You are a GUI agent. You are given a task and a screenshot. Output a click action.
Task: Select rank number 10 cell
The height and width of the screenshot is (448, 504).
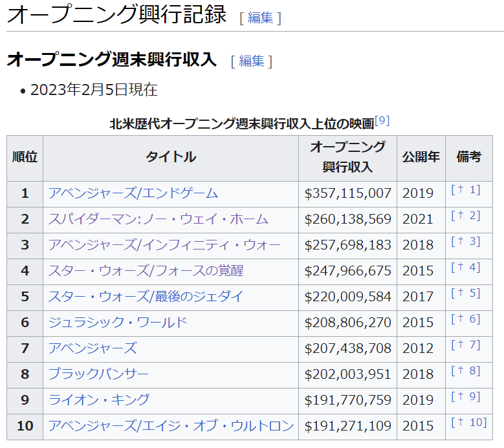pyautogui.click(x=25, y=426)
